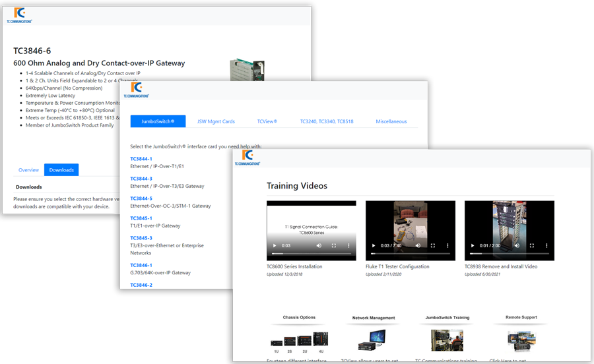Click 'Uploaded 12/3/2018' date text
Viewport: 594px width, 364px height.
tap(284, 274)
